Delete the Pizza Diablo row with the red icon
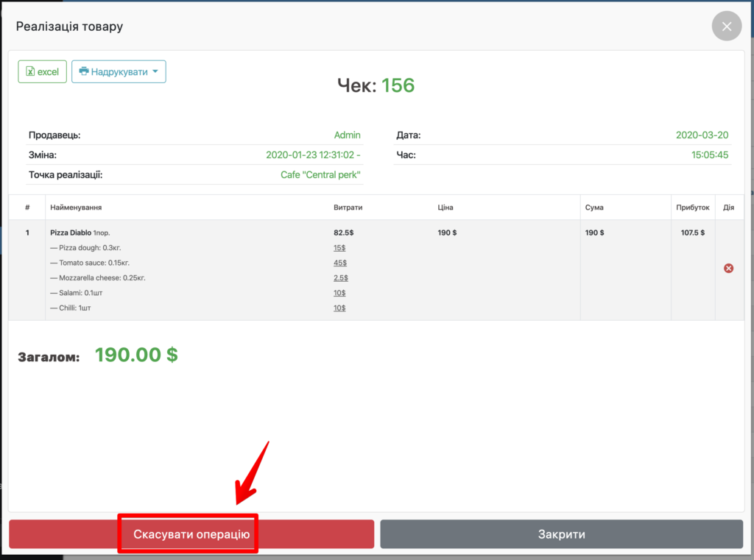This screenshot has height=560, width=754. pos(728,269)
